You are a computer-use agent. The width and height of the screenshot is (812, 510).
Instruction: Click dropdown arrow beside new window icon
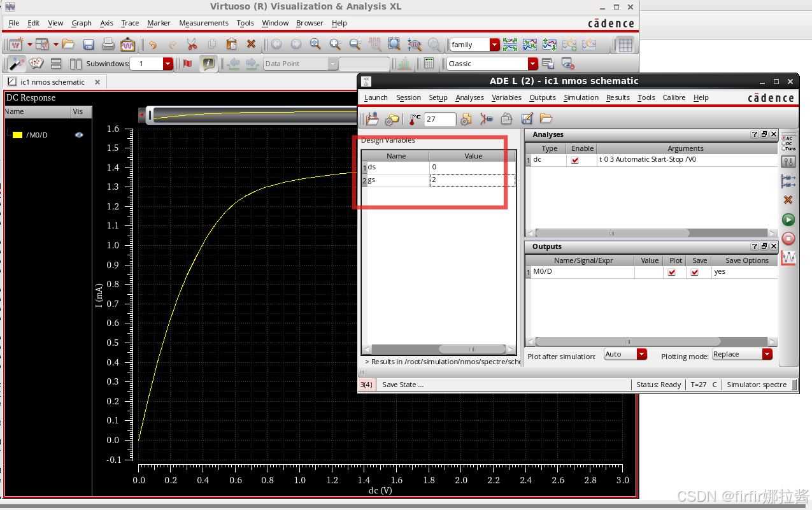coord(29,45)
